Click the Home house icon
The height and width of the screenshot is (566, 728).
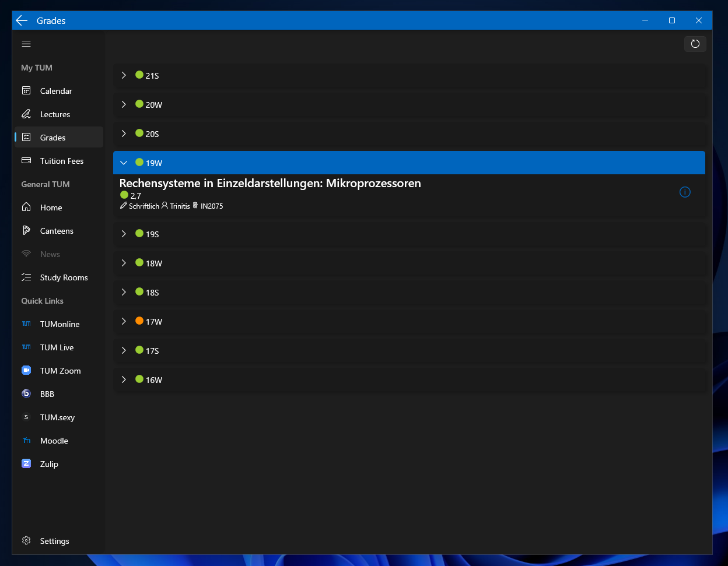pyautogui.click(x=26, y=207)
